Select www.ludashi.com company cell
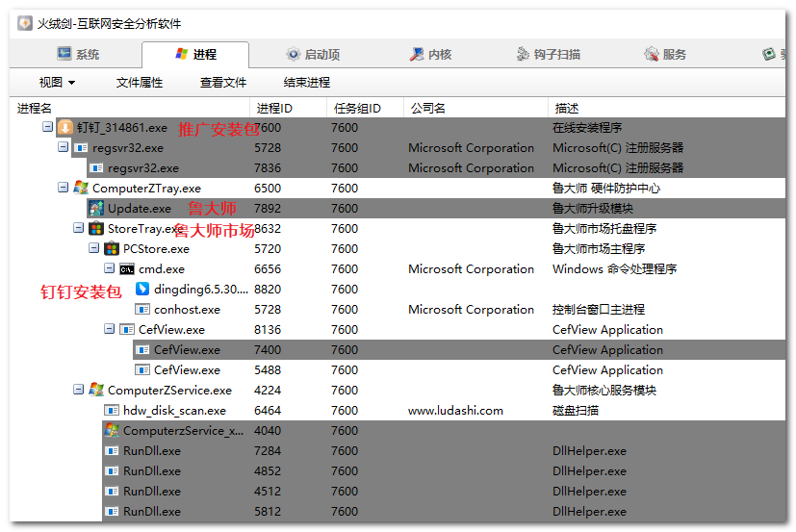 tap(455, 411)
